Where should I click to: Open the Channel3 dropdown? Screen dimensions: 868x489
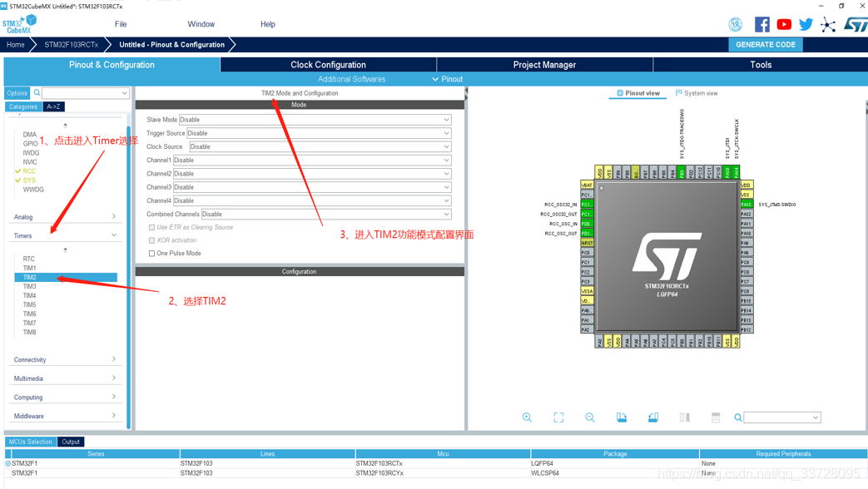coord(312,187)
